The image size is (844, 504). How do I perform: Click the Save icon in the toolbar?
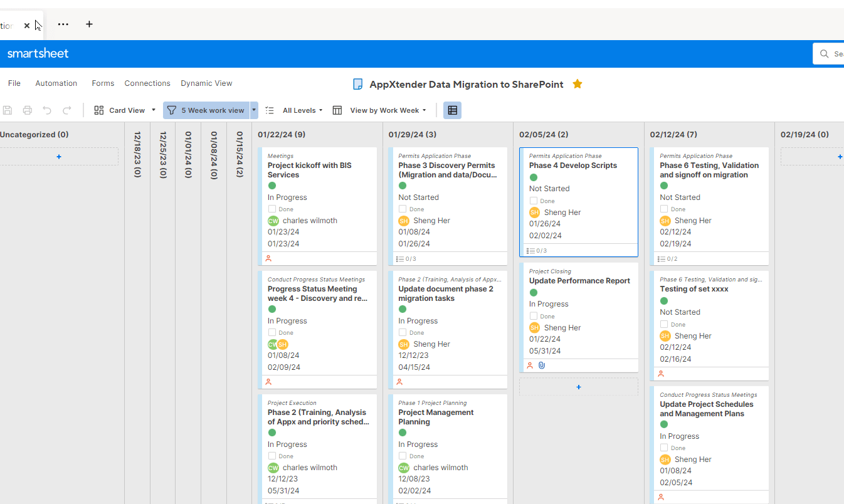pyautogui.click(x=8, y=110)
